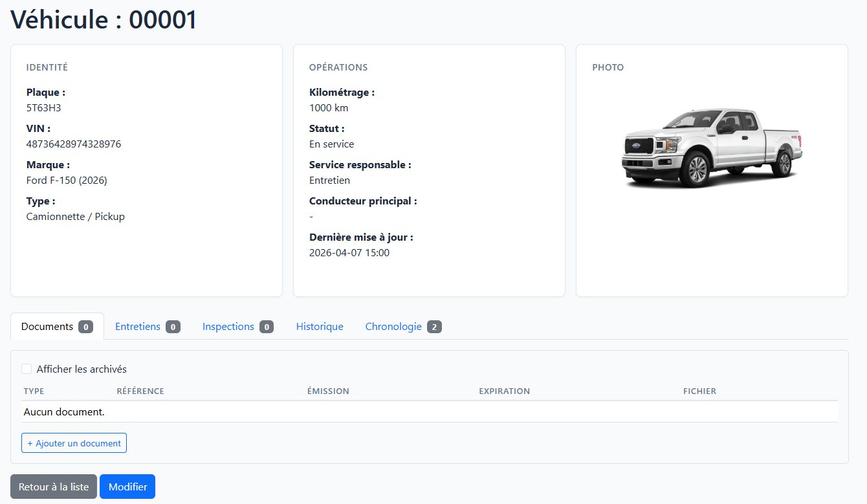The height and width of the screenshot is (504, 867).
Task: Click the ÉMISSION column header
Action: pyautogui.click(x=328, y=391)
